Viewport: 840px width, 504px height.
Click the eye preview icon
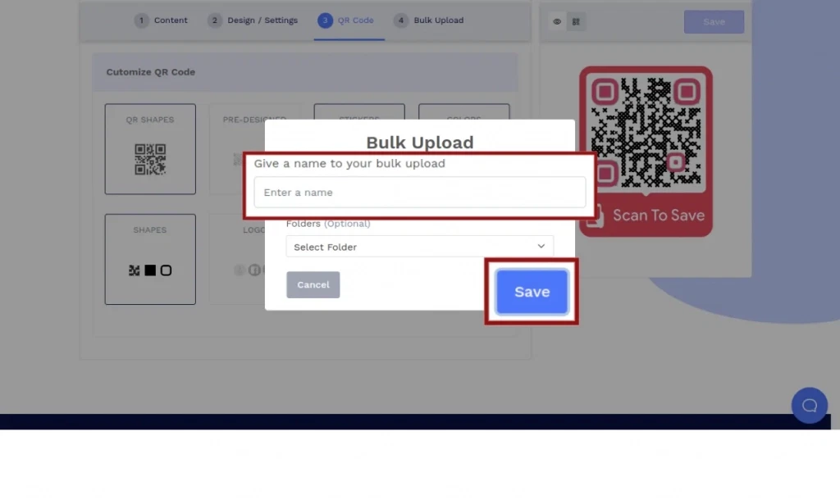(x=557, y=22)
